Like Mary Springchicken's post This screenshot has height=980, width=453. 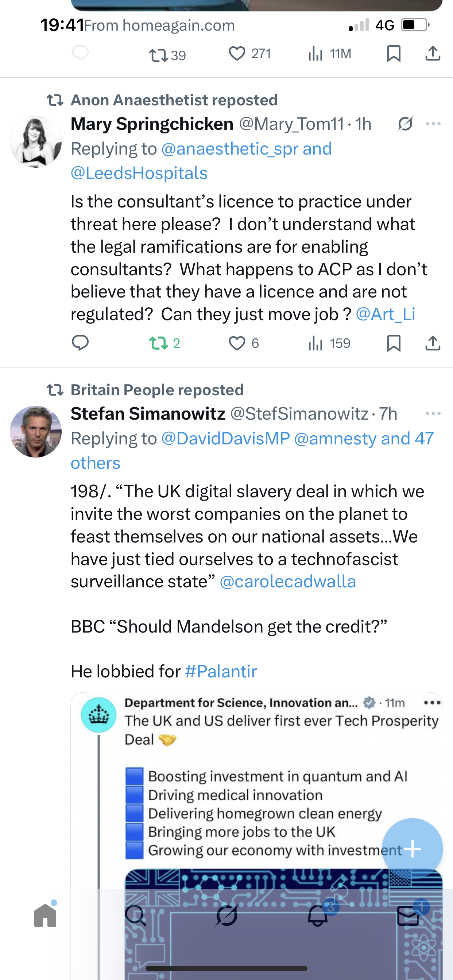[x=237, y=343]
